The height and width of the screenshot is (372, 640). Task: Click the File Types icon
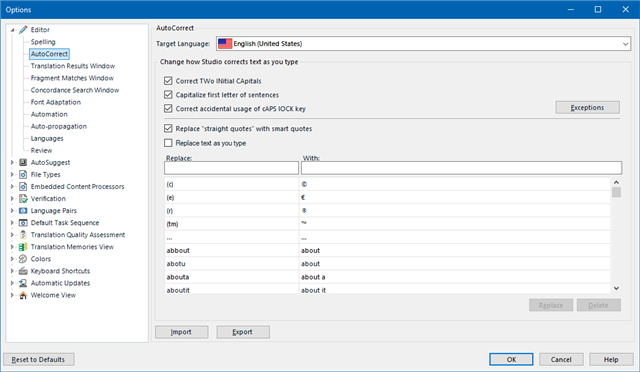[23, 174]
